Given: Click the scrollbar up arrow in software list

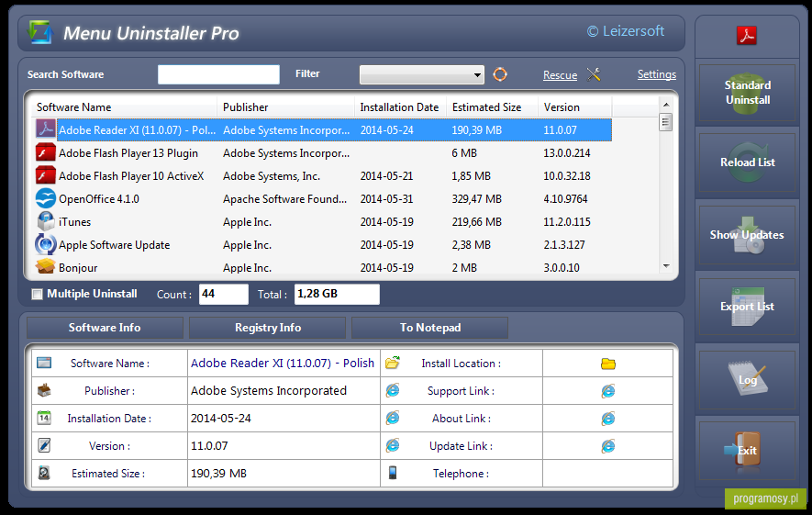Looking at the screenshot, I should tap(666, 105).
